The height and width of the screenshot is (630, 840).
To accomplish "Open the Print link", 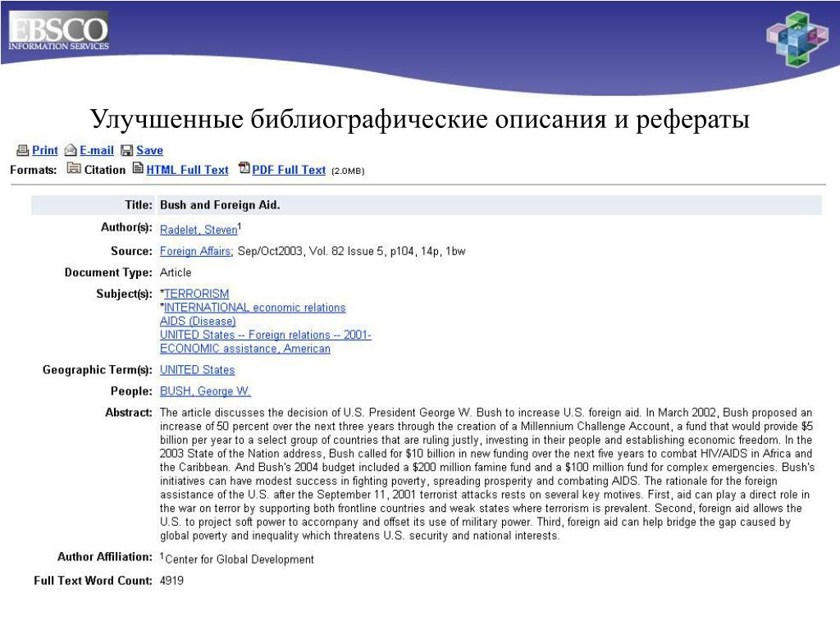I will pos(44,151).
